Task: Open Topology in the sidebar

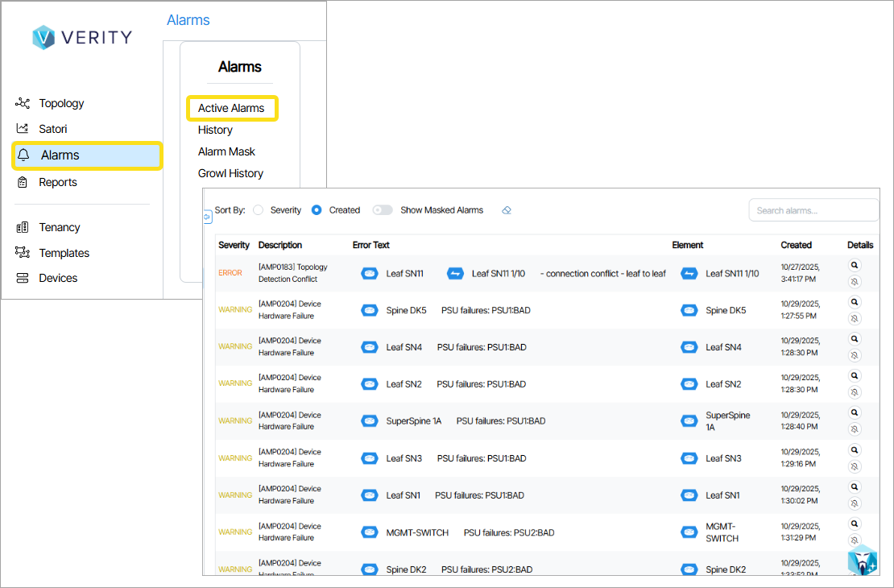Action: (x=61, y=103)
